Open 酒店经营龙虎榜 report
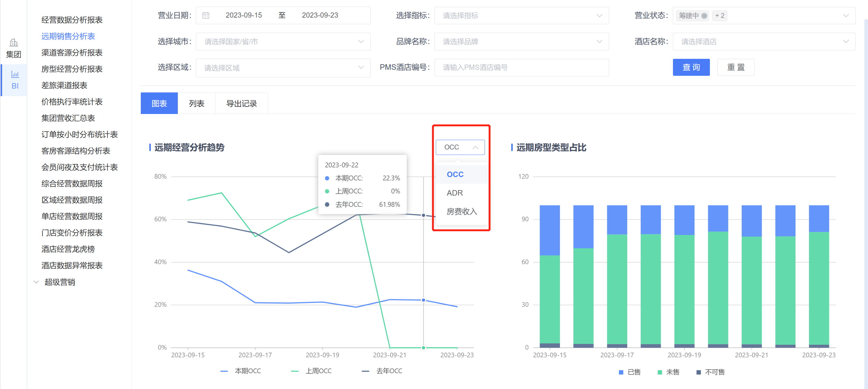The image size is (868, 389). coord(68,249)
